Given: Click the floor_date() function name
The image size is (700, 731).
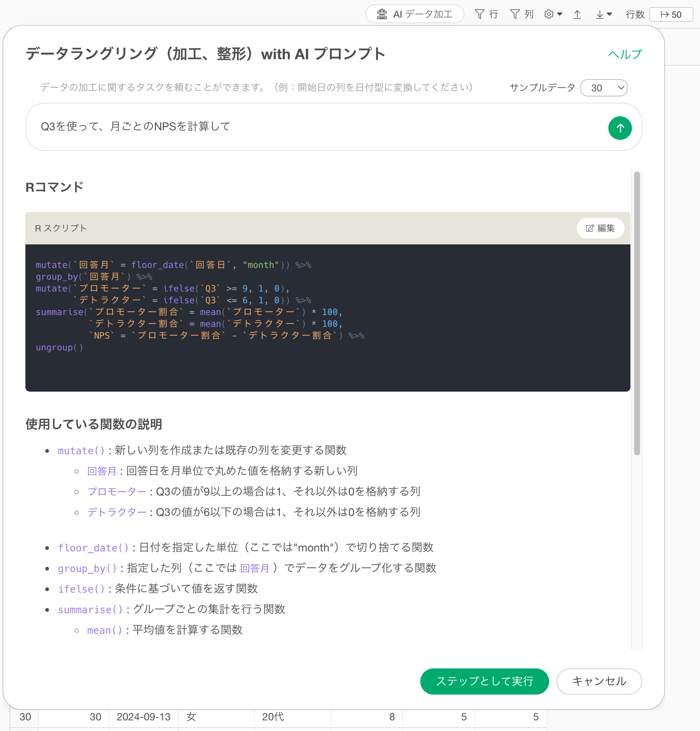Looking at the screenshot, I should click(93, 547).
